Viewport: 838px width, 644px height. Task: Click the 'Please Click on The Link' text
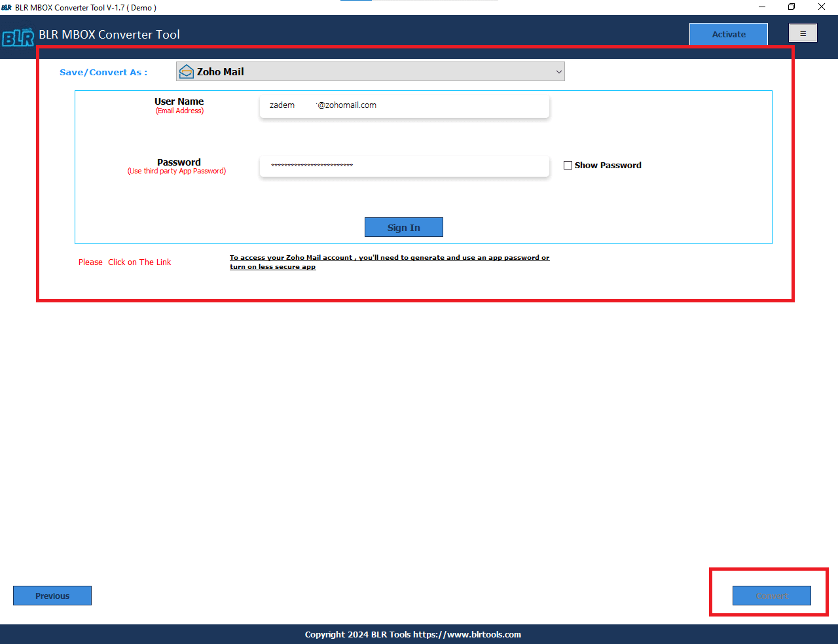pos(124,262)
